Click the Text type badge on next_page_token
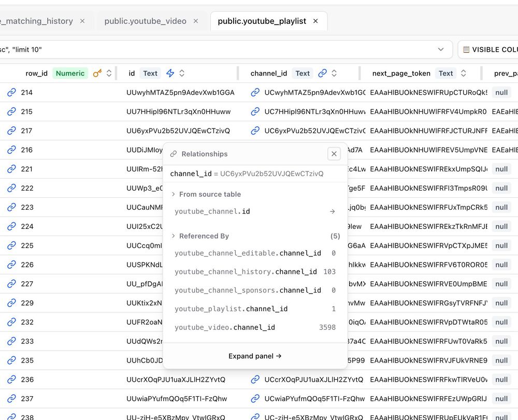 pyautogui.click(x=445, y=74)
